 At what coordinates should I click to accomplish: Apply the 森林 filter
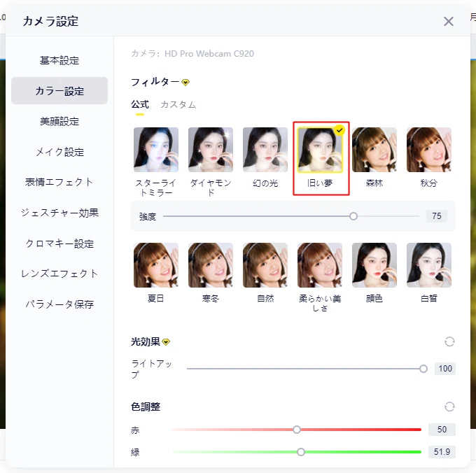(374, 150)
